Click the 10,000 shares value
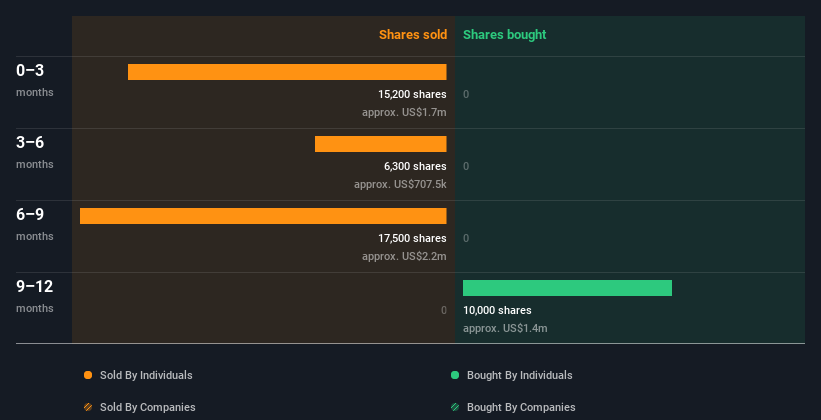The image size is (821, 420). [497, 310]
